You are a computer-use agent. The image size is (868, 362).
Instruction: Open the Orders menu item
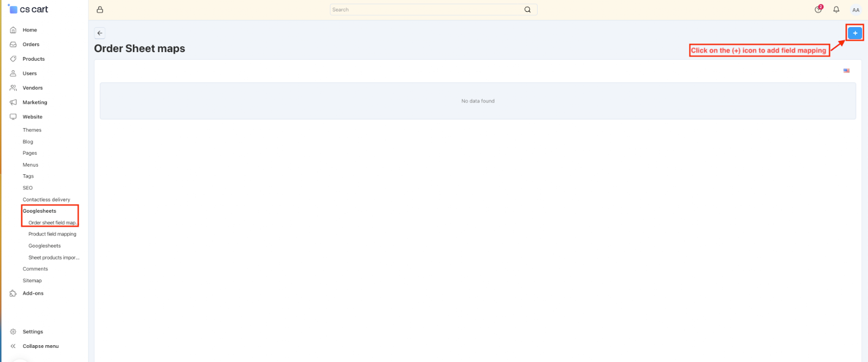31,45
